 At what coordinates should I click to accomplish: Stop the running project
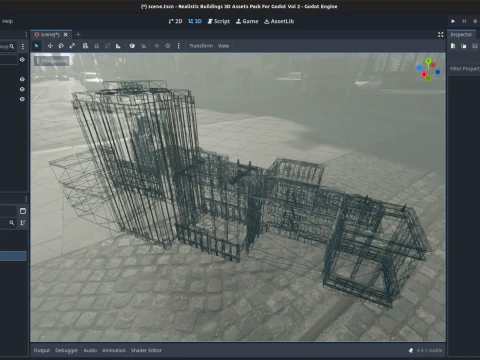point(475,21)
